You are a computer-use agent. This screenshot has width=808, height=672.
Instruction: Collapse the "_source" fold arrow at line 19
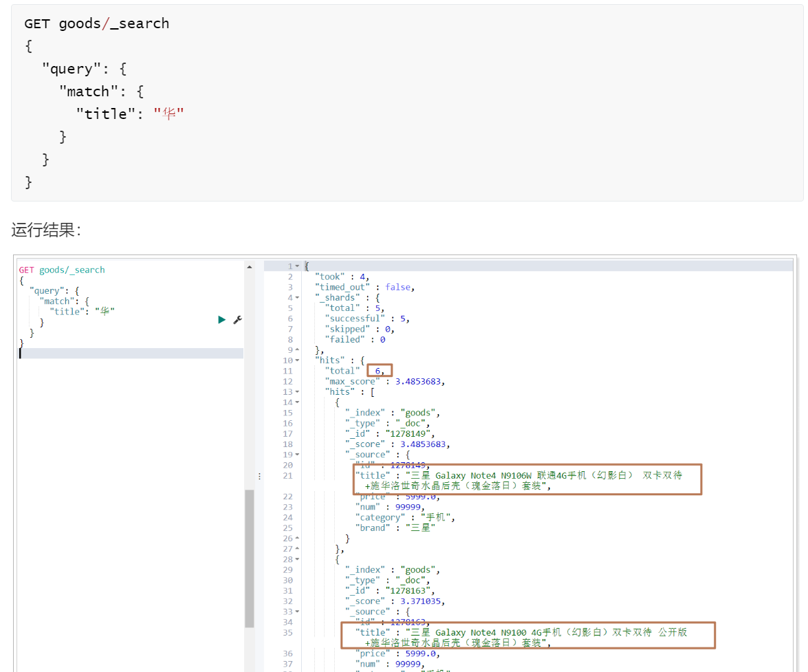pos(297,455)
